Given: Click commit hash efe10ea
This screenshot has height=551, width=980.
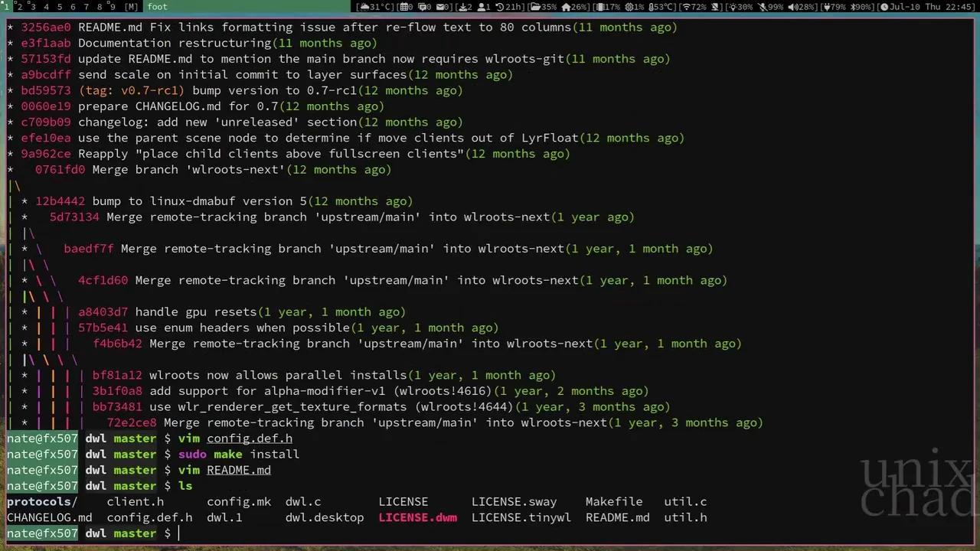Looking at the screenshot, I should (45, 138).
